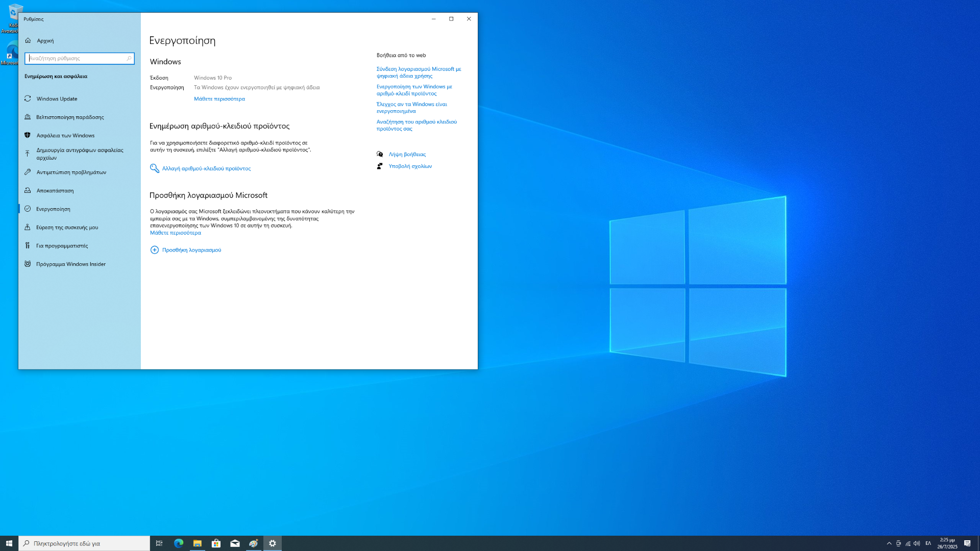Click the Windows Insider cat icon

(28, 264)
